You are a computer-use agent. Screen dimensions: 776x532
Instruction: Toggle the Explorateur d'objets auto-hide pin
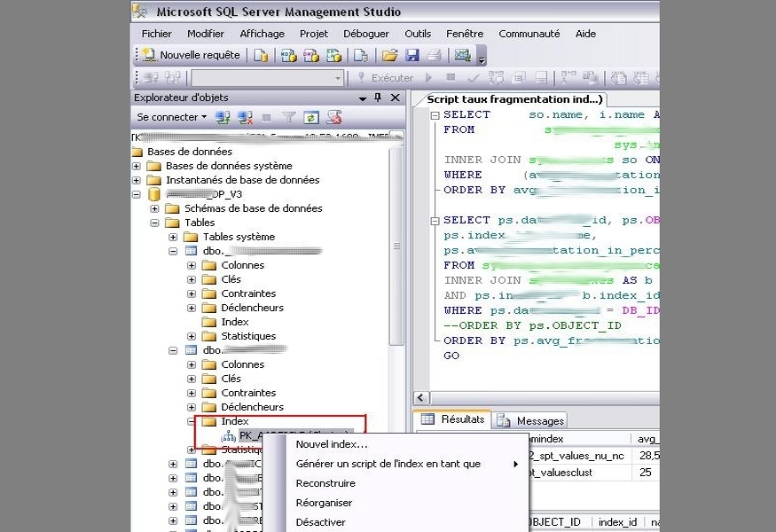click(x=378, y=98)
